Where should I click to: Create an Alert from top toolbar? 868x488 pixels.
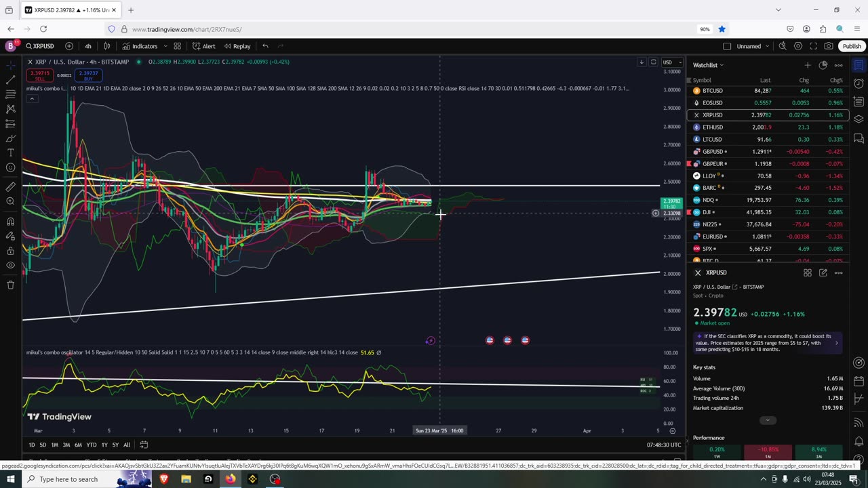click(x=203, y=46)
